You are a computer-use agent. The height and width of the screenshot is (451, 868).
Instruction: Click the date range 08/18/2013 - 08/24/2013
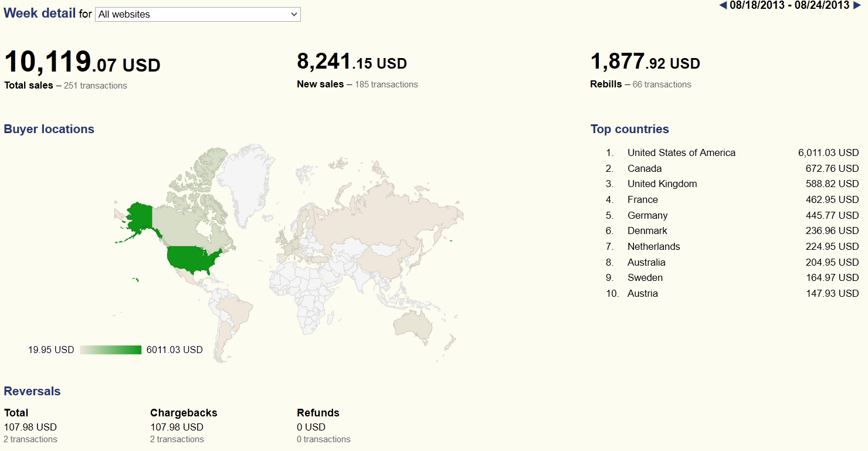pos(789,6)
